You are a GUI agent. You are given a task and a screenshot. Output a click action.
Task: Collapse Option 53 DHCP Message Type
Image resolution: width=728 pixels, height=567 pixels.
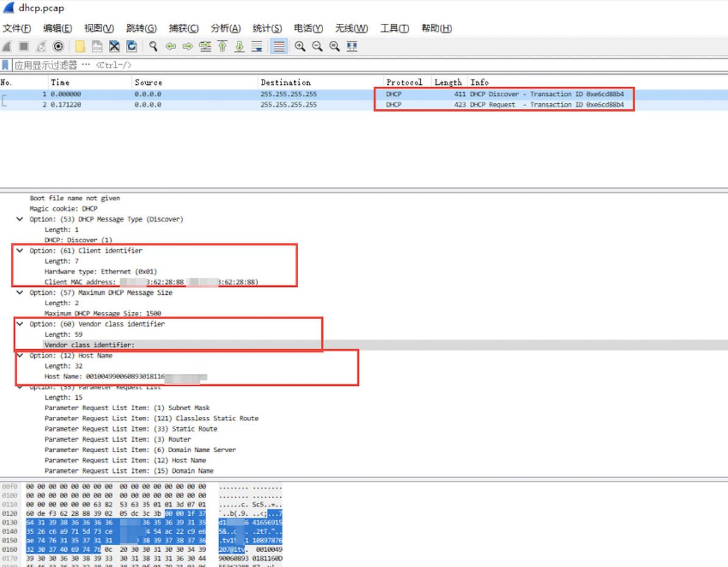coord(20,219)
